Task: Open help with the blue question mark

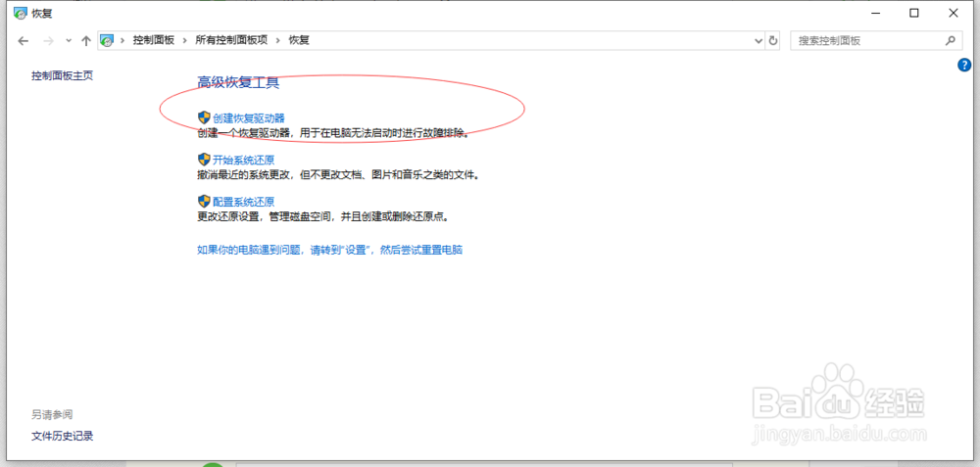Action: coord(964,65)
